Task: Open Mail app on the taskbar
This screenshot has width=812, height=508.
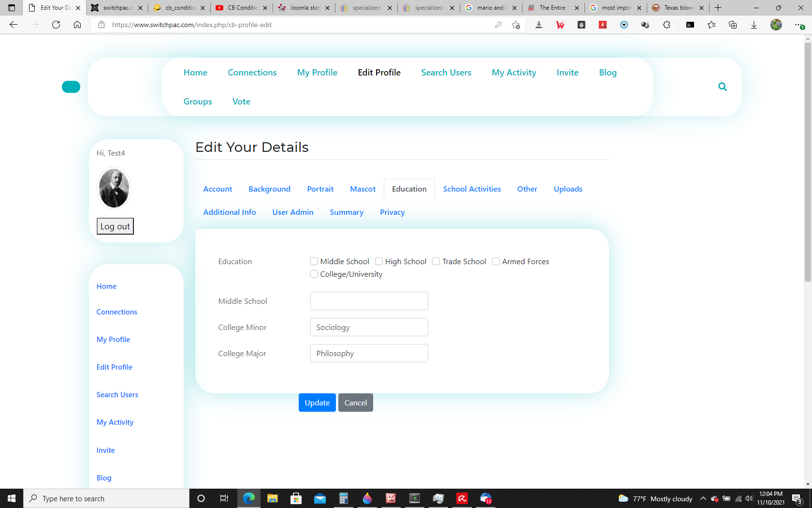Action: pos(320,498)
